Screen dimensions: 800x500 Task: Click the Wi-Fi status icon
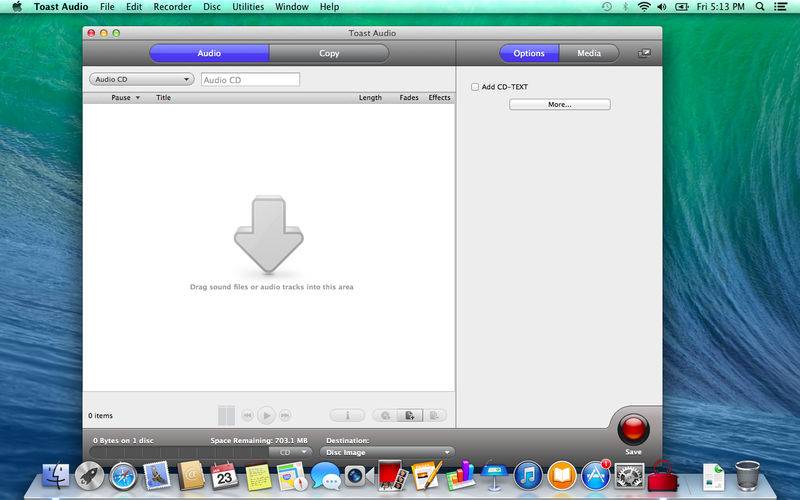click(x=644, y=7)
